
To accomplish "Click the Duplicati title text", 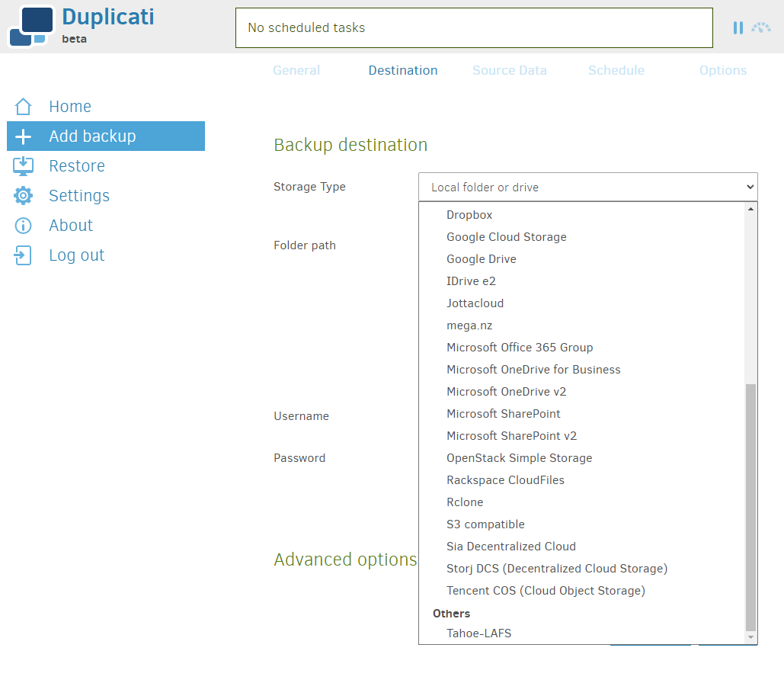I will coord(108,17).
